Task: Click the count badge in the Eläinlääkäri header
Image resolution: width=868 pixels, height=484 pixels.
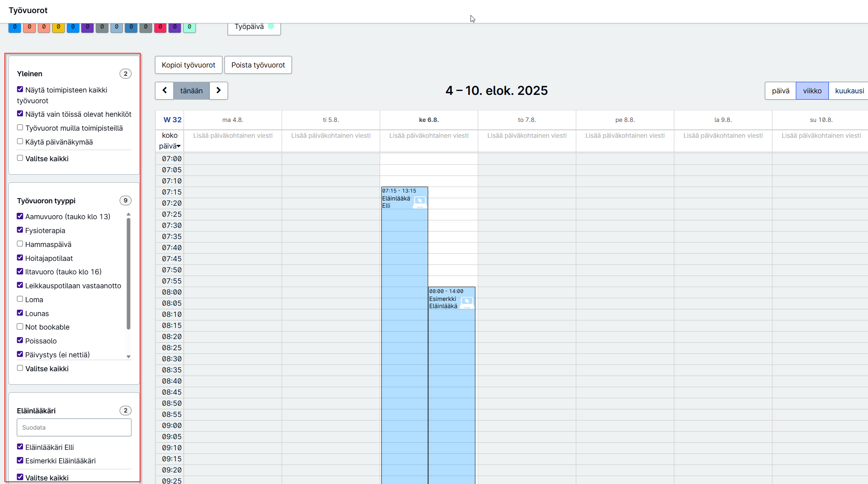Action: click(125, 411)
